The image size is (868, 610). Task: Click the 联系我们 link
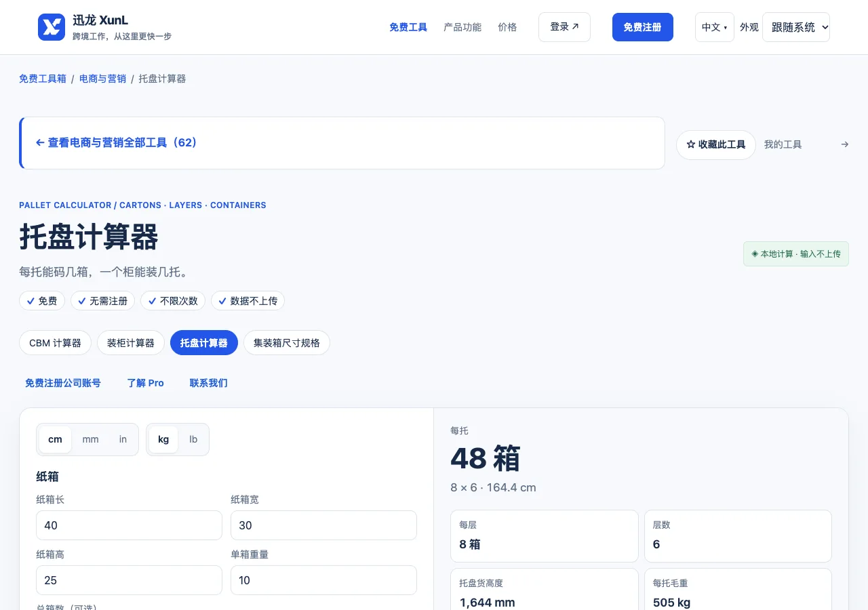point(209,383)
